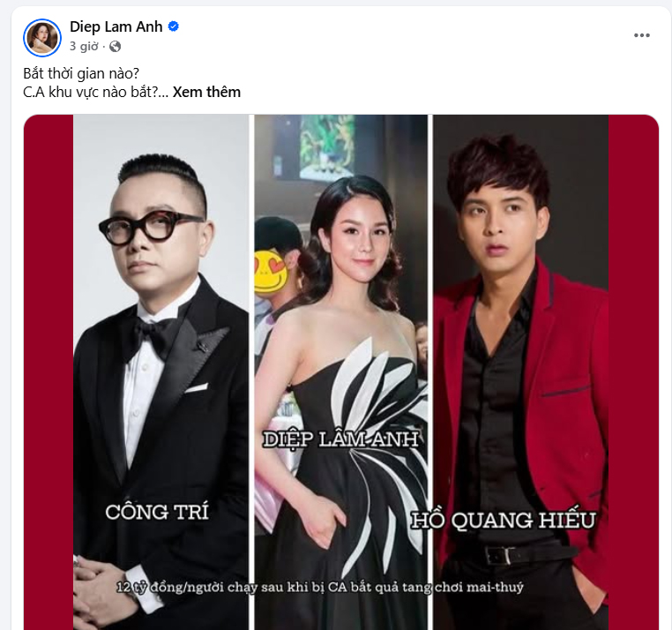This screenshot has height=630, width=672.
Task: Open the Công Trí photo panel
Action: click(161, 372)
